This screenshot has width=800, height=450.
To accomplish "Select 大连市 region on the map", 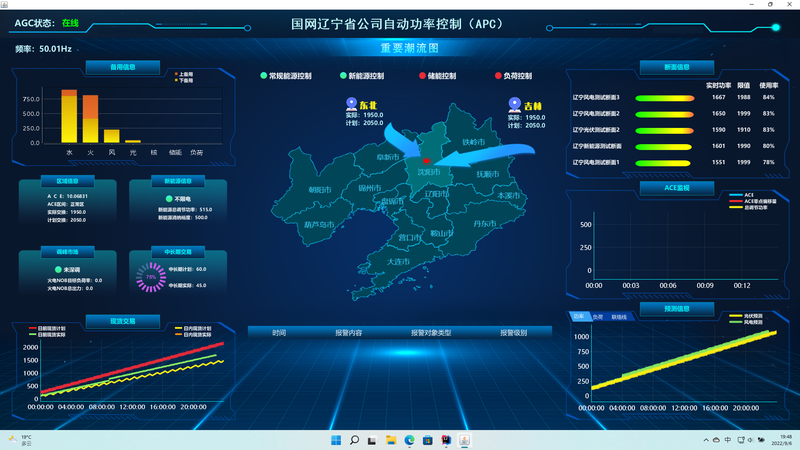I will coord(398,262).
